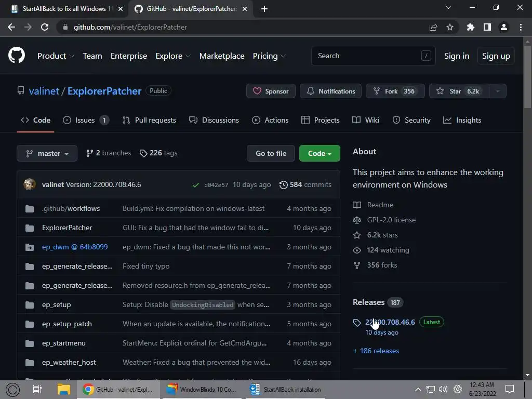Focus the GitHub search field
The width and height of the screenshot is (532, 399).
373,56
